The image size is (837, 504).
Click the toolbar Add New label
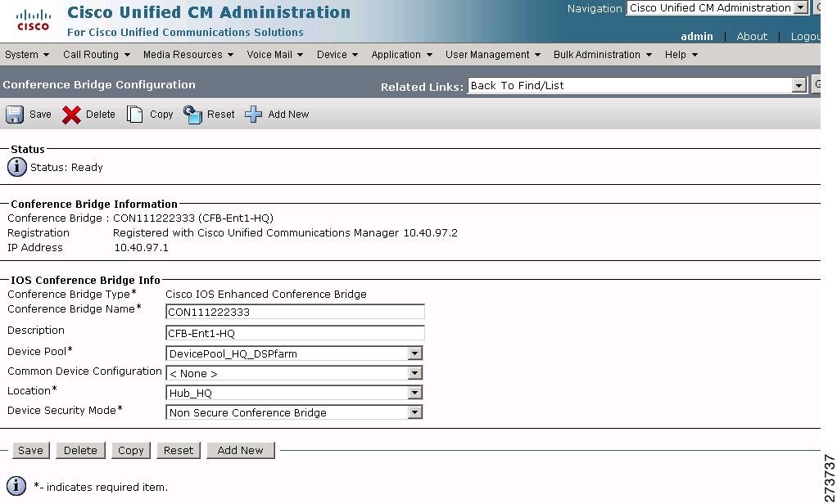(x=289, y=114)
